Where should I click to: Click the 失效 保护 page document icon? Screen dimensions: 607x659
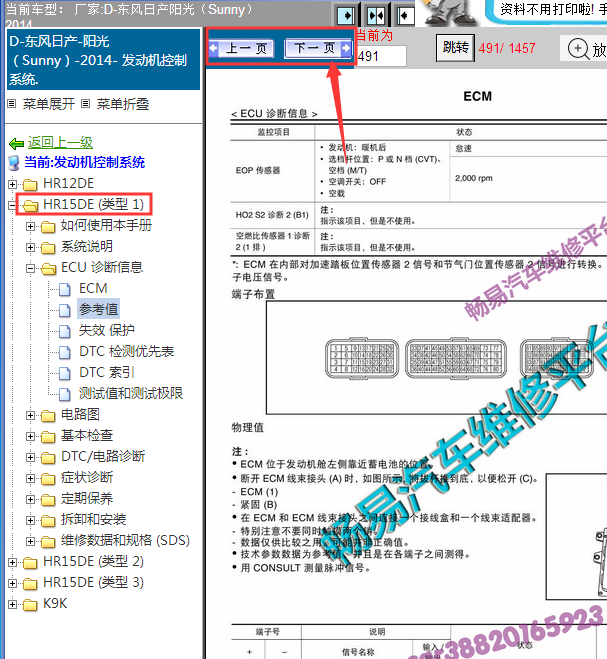click(64, 332)
